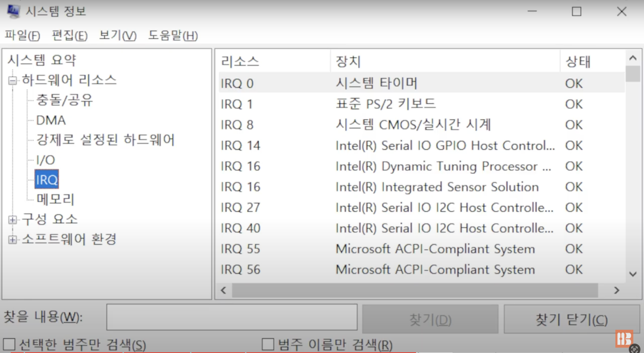Select the highlighted IRQ tree item

point(47,179)
